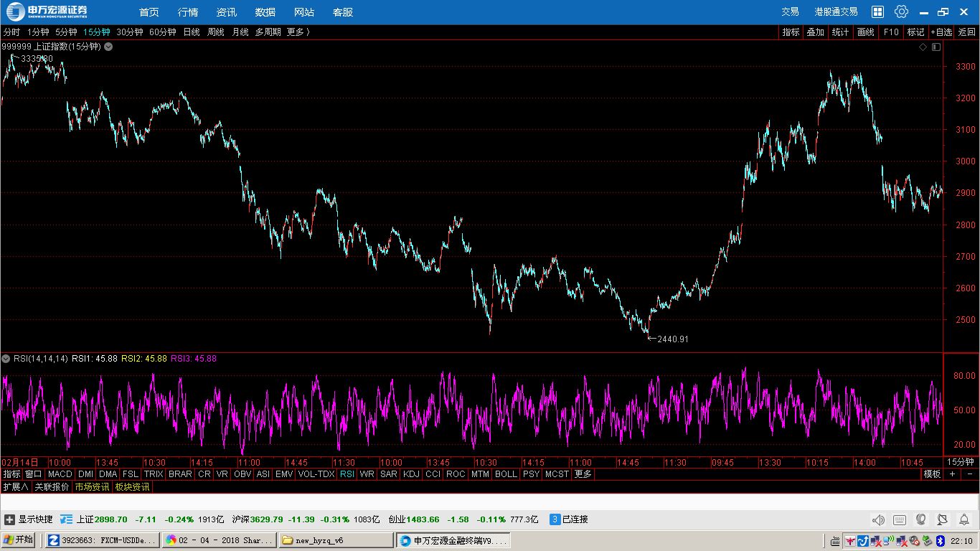This screenshot has width=980, height=551.
Task: Open the grid layout icon in title bar
Action: (x=877, y=11)
